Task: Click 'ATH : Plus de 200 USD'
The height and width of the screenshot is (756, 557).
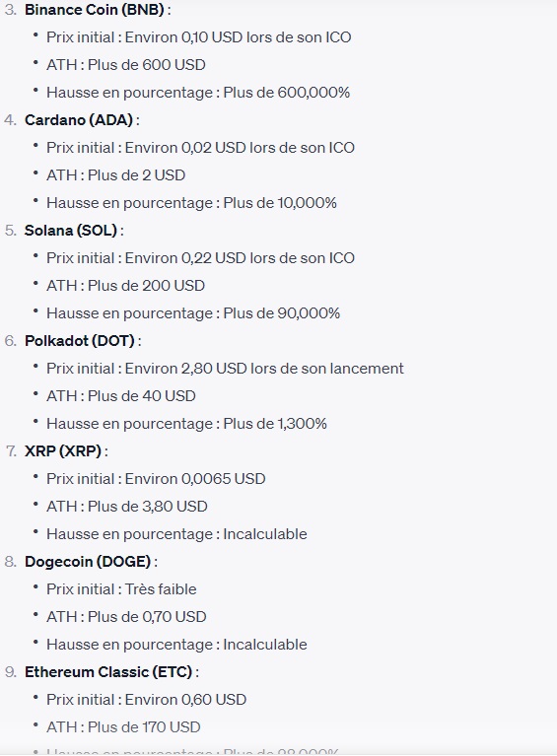Action: [125, 286]
